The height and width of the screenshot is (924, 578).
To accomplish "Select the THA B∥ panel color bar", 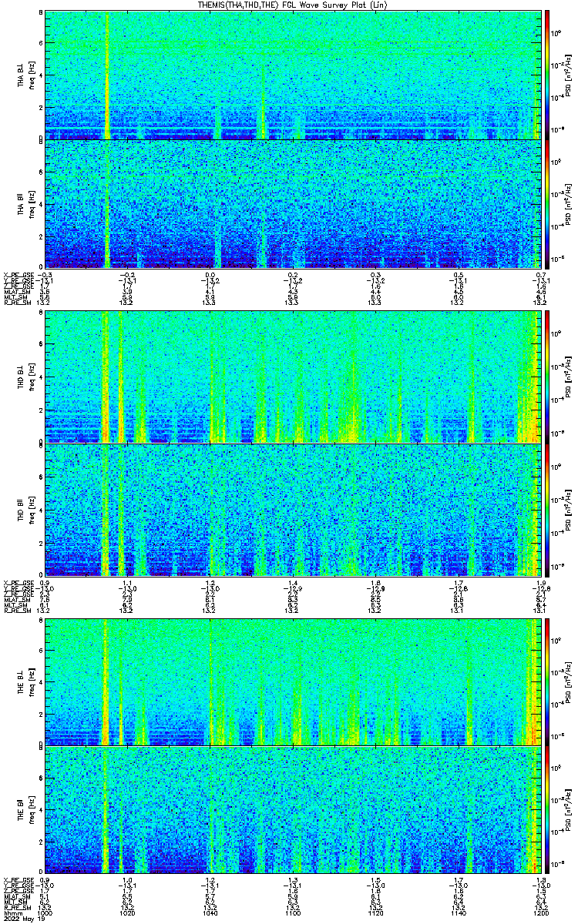I will [547, 204].
